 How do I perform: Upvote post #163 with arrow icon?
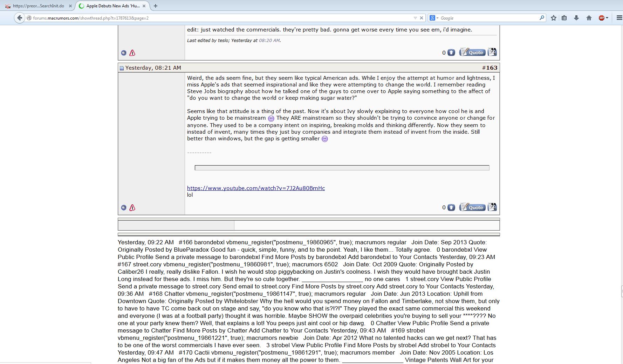point(451,208)
